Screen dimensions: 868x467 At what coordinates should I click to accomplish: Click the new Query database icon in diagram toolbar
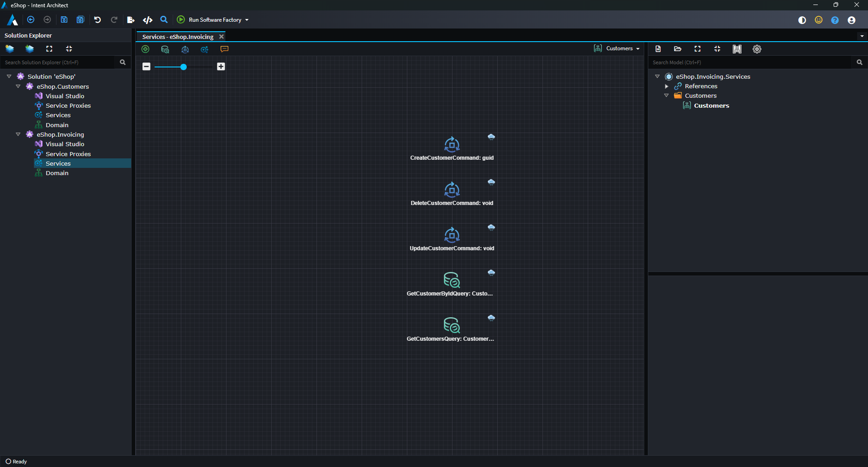click(165, 49)
